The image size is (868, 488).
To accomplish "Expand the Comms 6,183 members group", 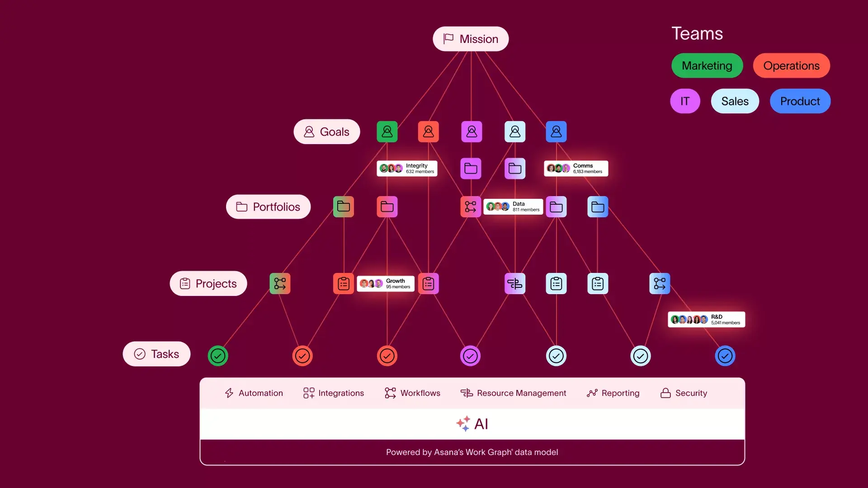I will pyautogui.click(x=576, y=168).
